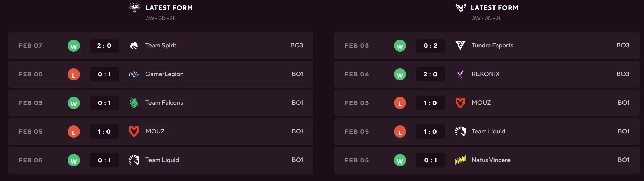
Task: Click the green W badge beside REKONIX
Action: point(400,74)
